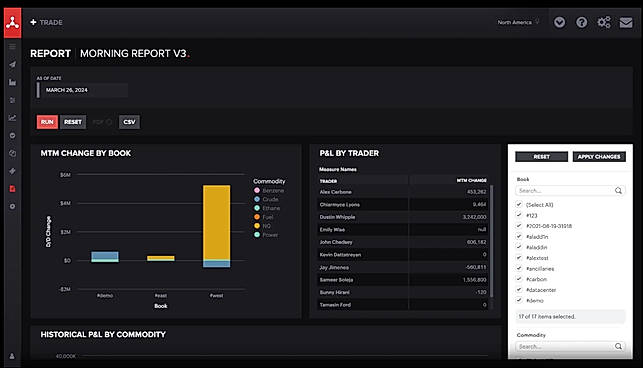The width and height of the screenshot is (643, 368).
Task: Select the John Chedsey trader row
Action: click(403, 242)
